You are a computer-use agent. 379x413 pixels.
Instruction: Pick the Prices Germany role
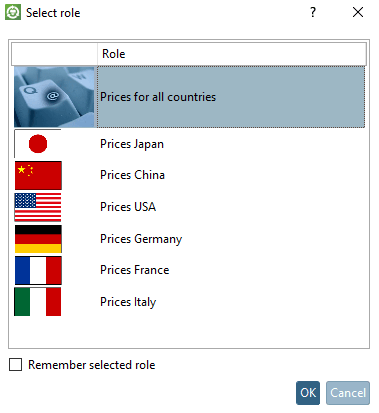click(141, 239)
